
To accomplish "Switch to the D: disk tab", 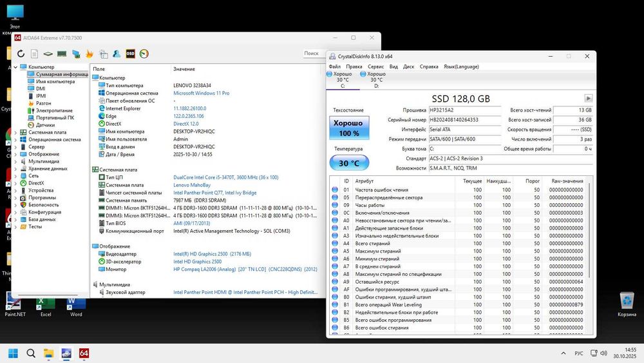I will click(x=376, y=80).
